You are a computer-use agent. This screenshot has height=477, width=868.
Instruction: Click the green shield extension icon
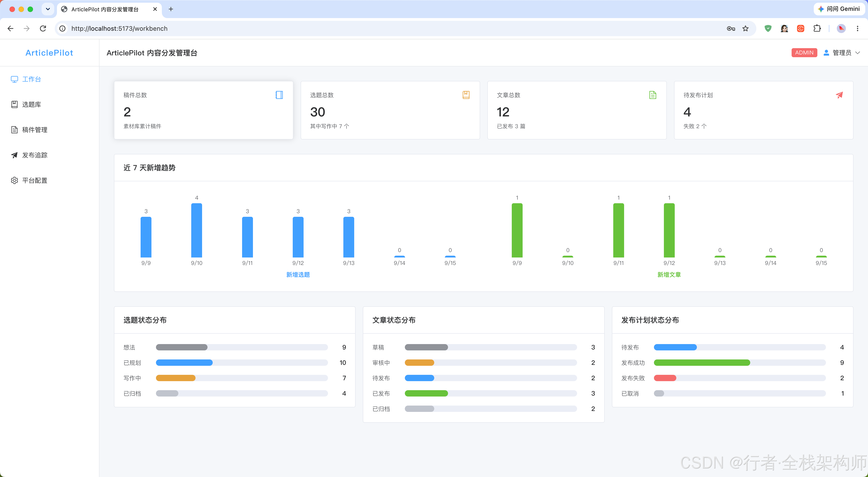coord(768,29)
